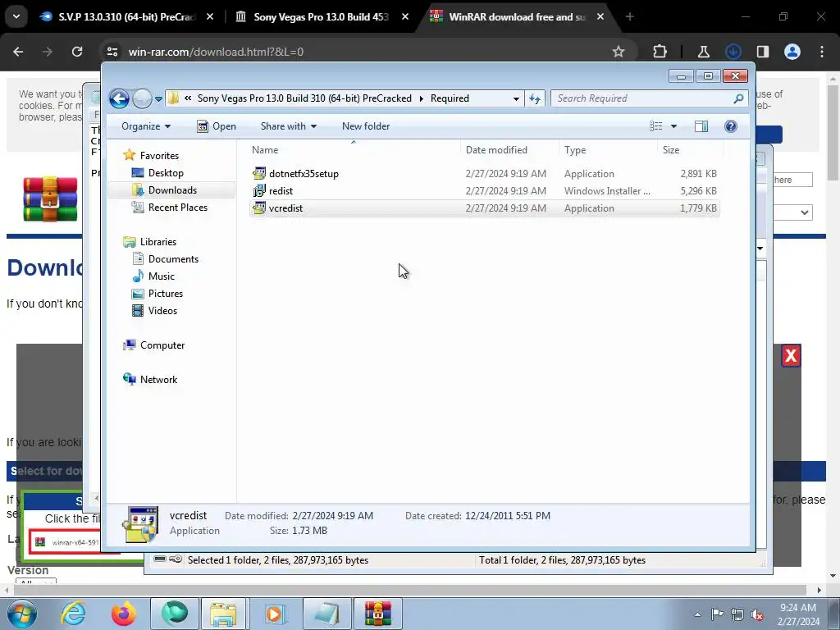Click the Open toolbar button
Viewport: 840px width, 630px height.
pos(217,126)
